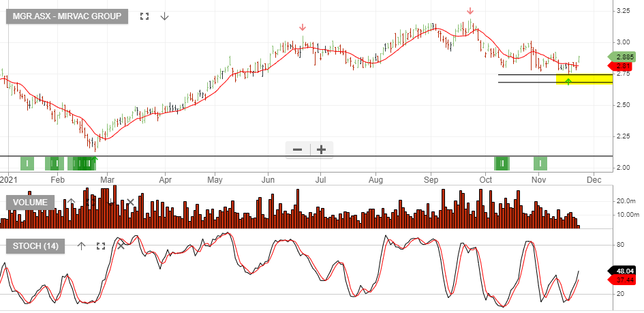Click the 2.00 price axis label
The height and width of the screenshot is (313, 644).
pyautogui.click(x=623, y=168)
